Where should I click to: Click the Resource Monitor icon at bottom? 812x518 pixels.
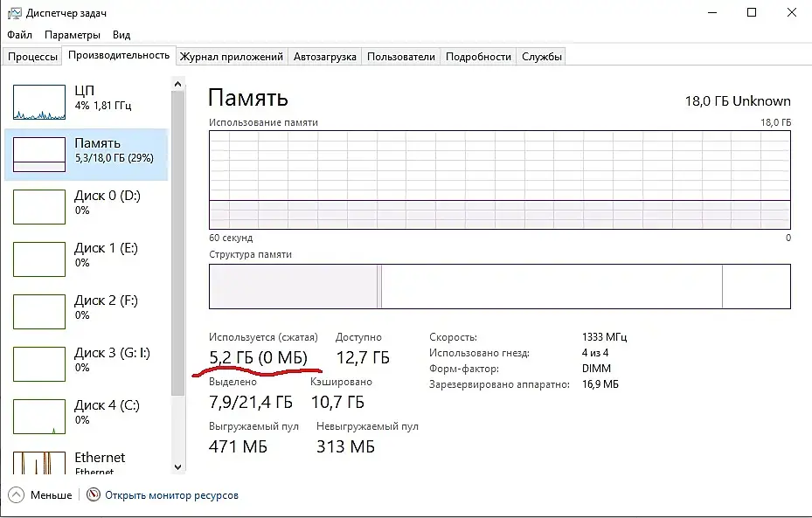point(94,495)
